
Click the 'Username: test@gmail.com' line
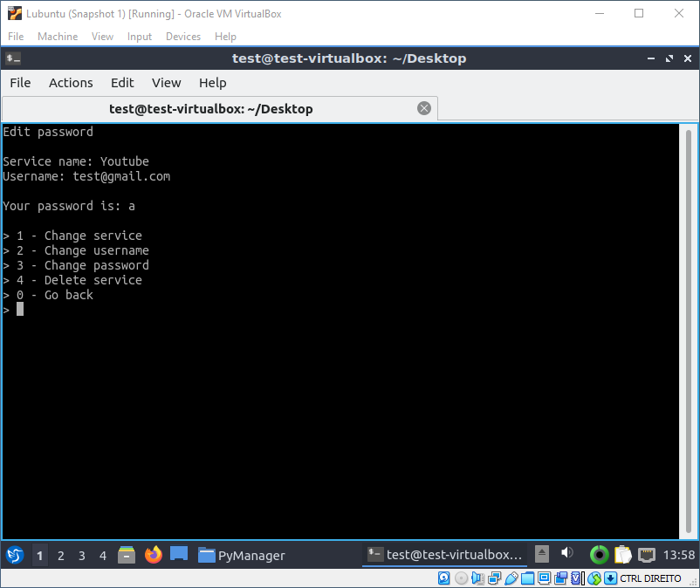point(86,176)
